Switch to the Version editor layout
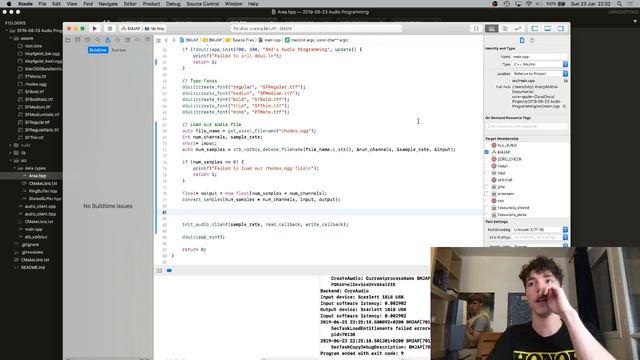Image resolution: width=640 pixels, height=360 pixels. coord(518,29)
